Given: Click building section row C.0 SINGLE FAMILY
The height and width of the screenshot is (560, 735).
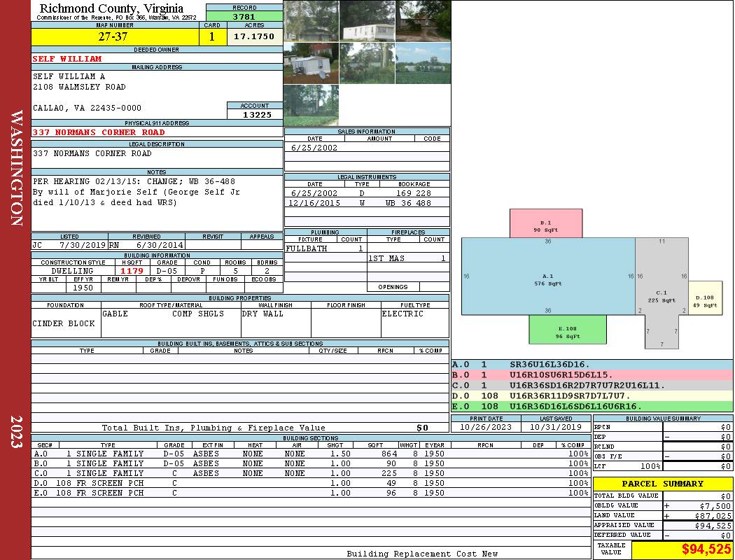Looking at the screenshot, I should pyautogui.click(x=311, y=473).
